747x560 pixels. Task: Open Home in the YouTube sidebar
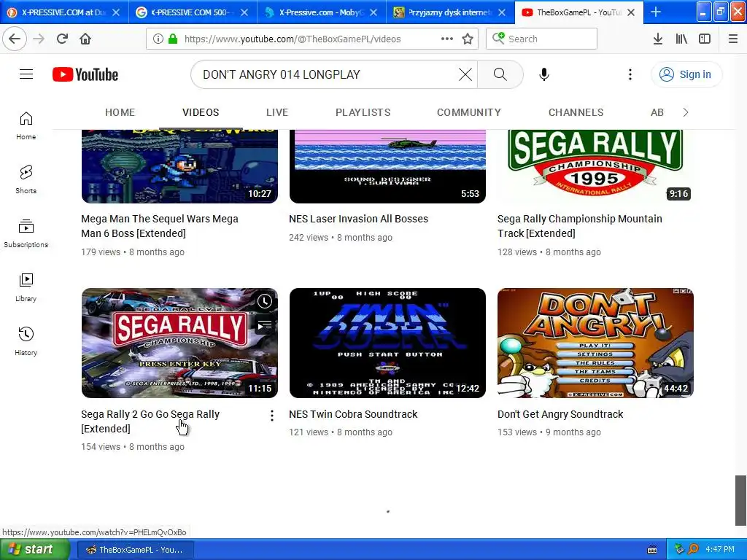coord(26,125)
